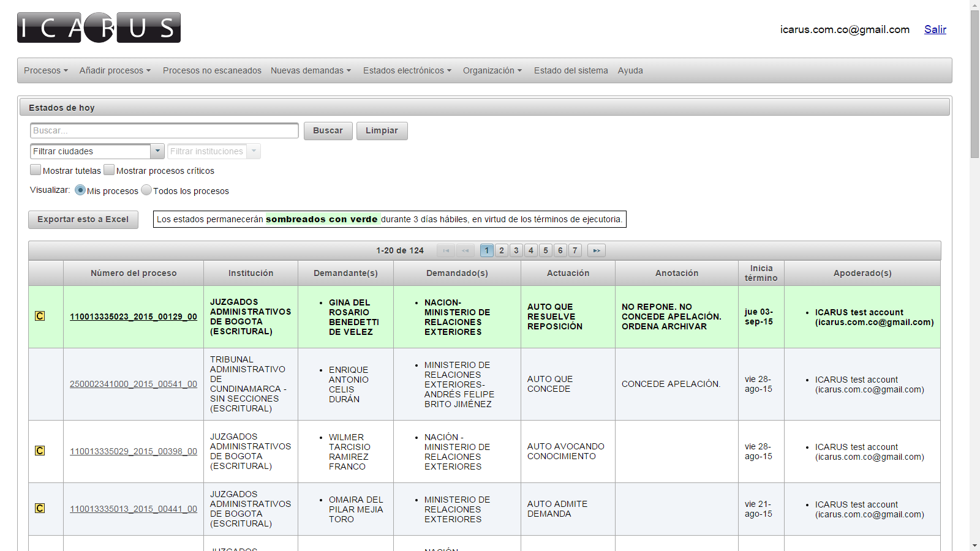Click the Número del proceso column header
The image size is (980, 551).
pyautogui.click(x=134, y=273)
